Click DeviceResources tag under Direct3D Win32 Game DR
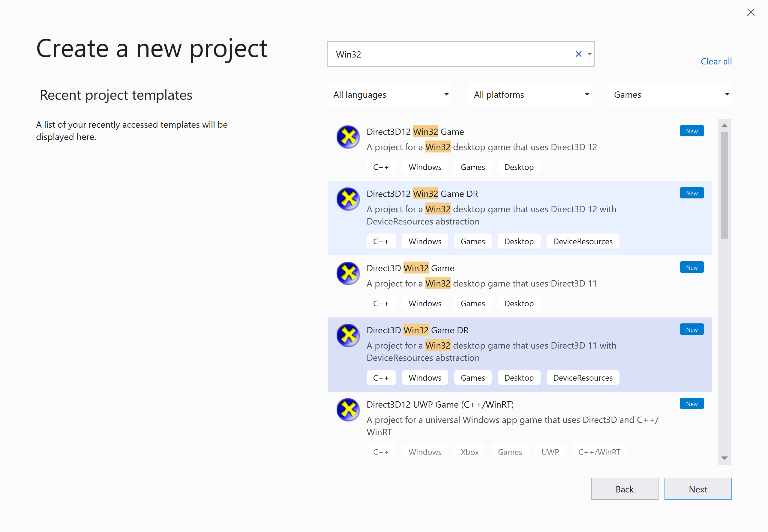Viewport: 768px width, 532px height. tap(583, 378)
